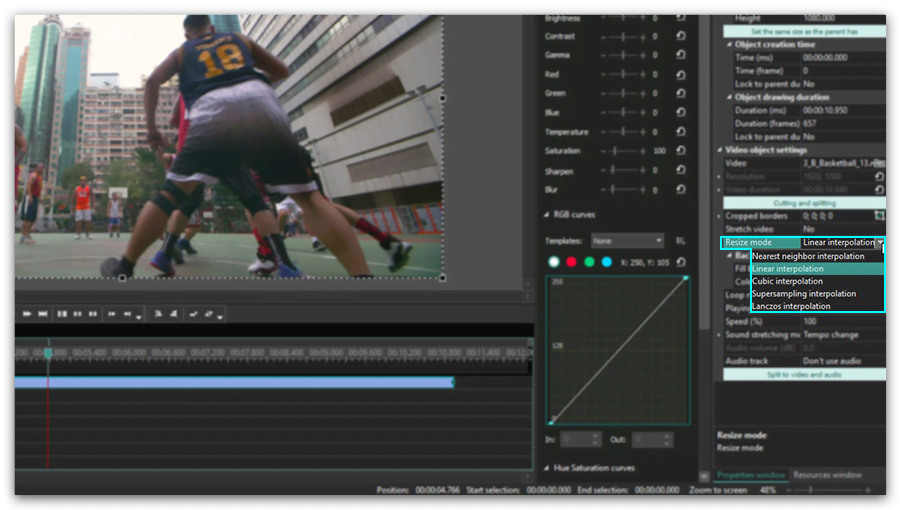Collapse Object drawing duration group

click(729, 97)
